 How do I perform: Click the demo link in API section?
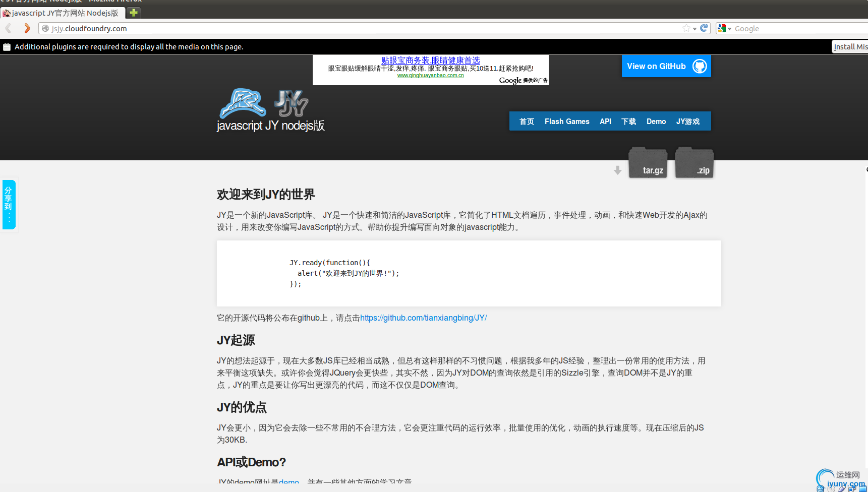[x=289, y=481]
